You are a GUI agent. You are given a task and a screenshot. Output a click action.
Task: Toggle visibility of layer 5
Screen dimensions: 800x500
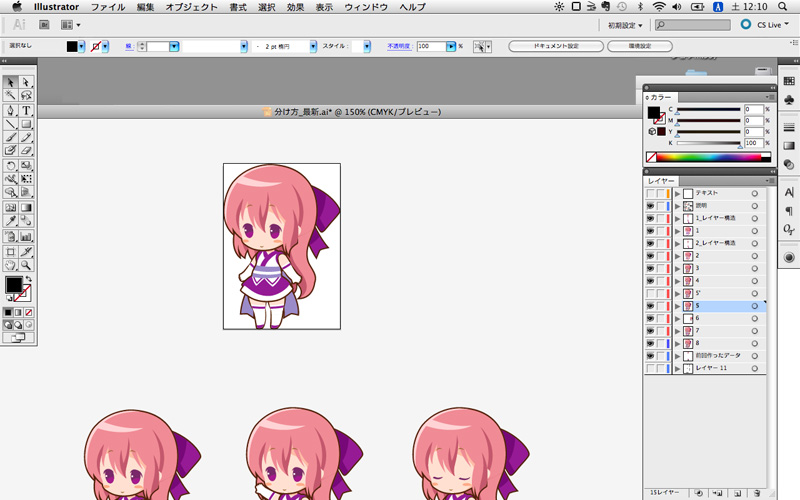click(650, 306)
